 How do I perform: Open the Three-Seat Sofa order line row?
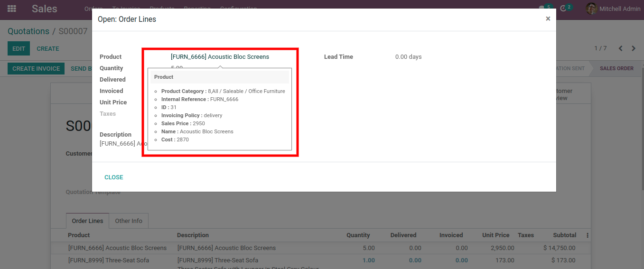click(x=117, y=260)
